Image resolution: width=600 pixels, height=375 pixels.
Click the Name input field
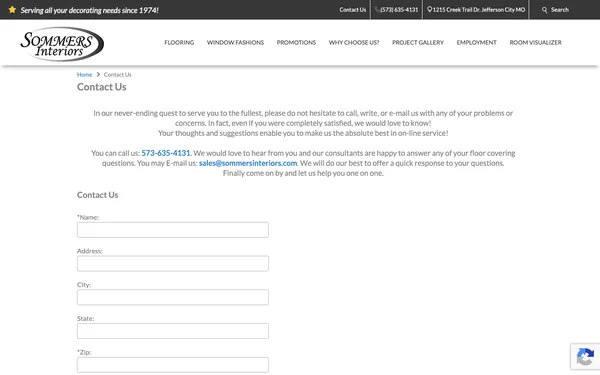point(173,230)
